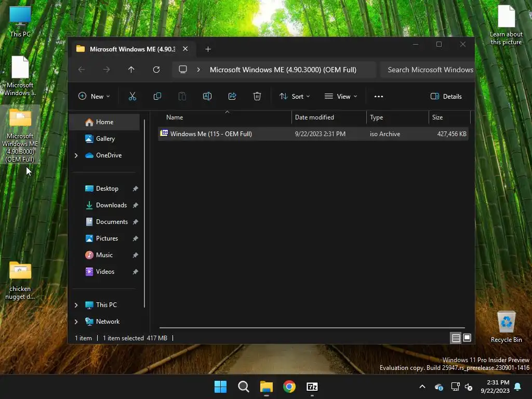The width and height of the screenshot is (532, 399).
Task: Select Learn about this picture icon
Action: (x=506, y=25)
